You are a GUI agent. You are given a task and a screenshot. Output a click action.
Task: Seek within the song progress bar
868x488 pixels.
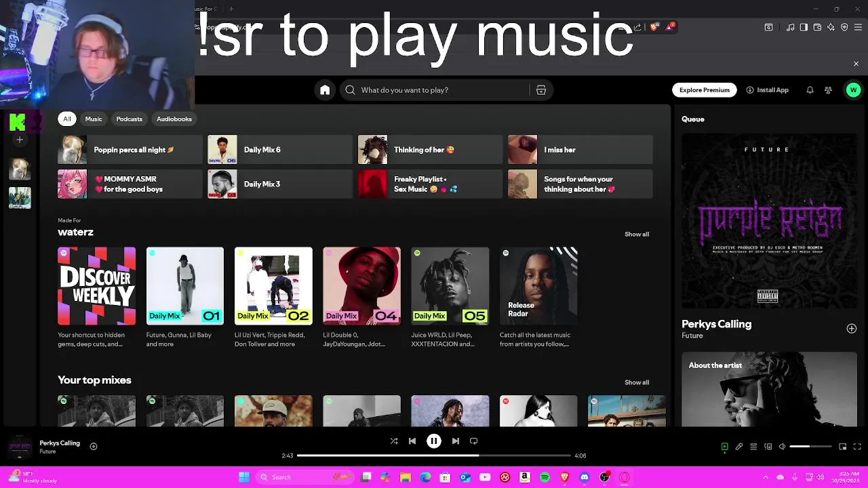434,455
